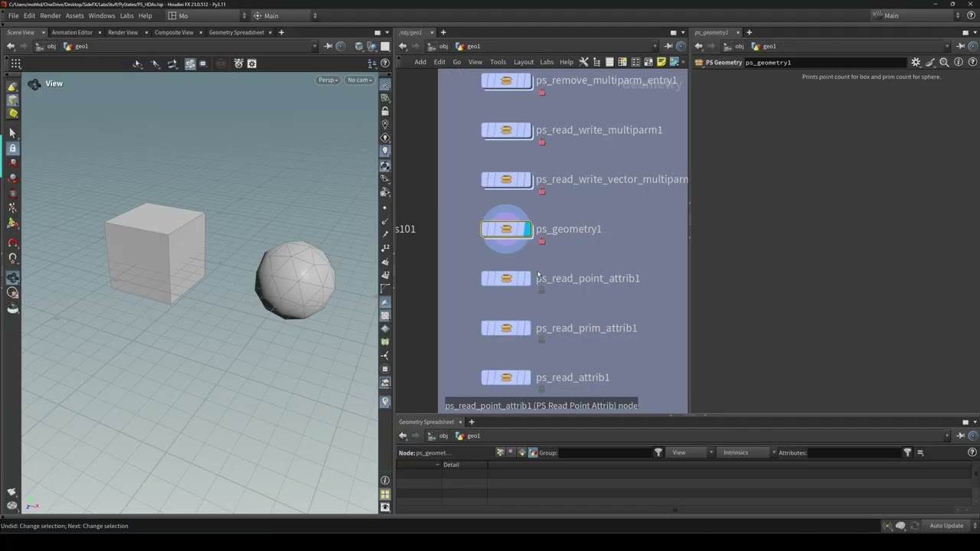This screenshot has height=551, width=980.
Task: Collapse the Detail row in the spreadsheet
Action: pos(438,465)
